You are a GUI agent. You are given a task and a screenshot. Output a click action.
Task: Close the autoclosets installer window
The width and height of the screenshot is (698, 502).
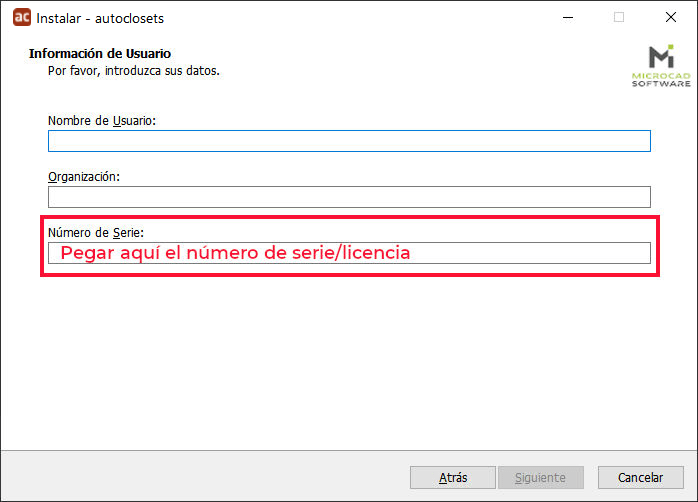click(x=670, y=17)
